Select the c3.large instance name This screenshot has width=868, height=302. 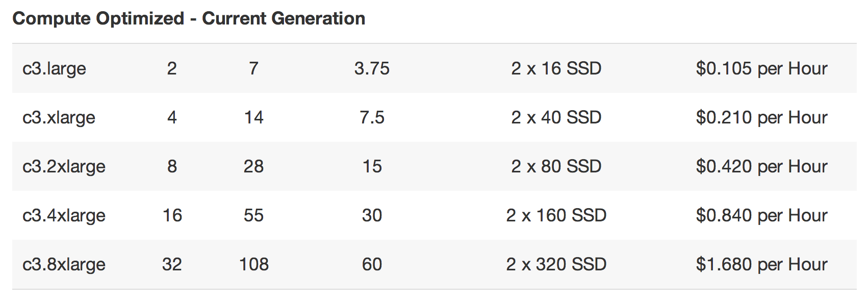click(54, 68)
